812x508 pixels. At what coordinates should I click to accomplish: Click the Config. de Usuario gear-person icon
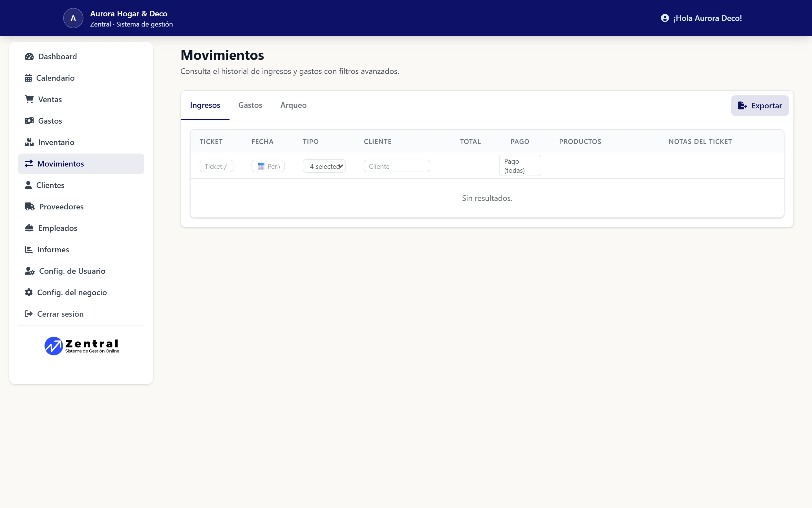[x=30, y=271]
